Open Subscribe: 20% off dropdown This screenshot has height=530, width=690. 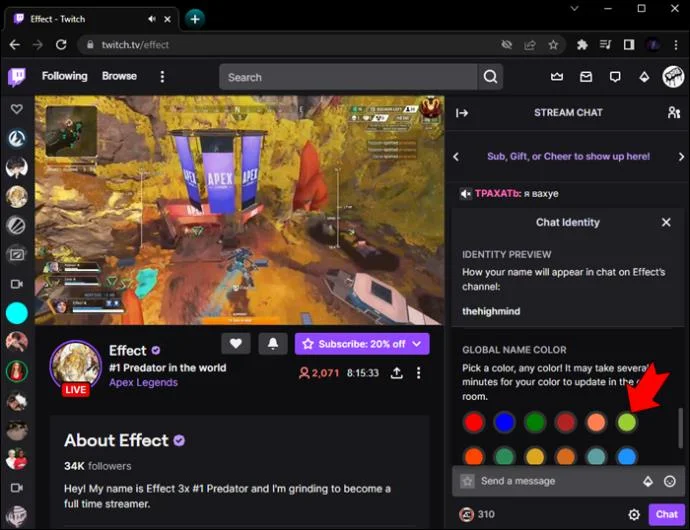362,344
